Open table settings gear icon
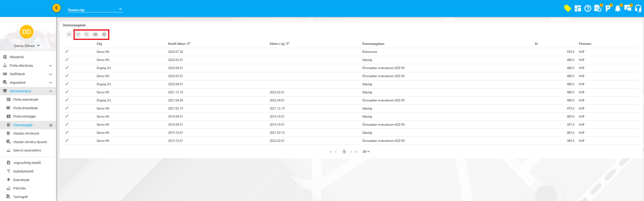Image resolution: width=644 pixels, height=201 pixels. click(x=104, y=34)
